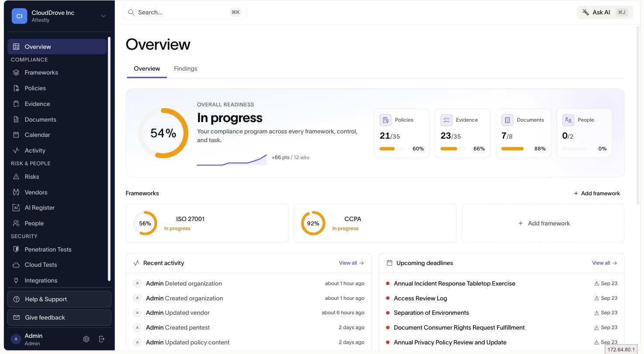644x354 pixels.
Task: Open settings via the gear icon
Action: (x=86, y=339)
